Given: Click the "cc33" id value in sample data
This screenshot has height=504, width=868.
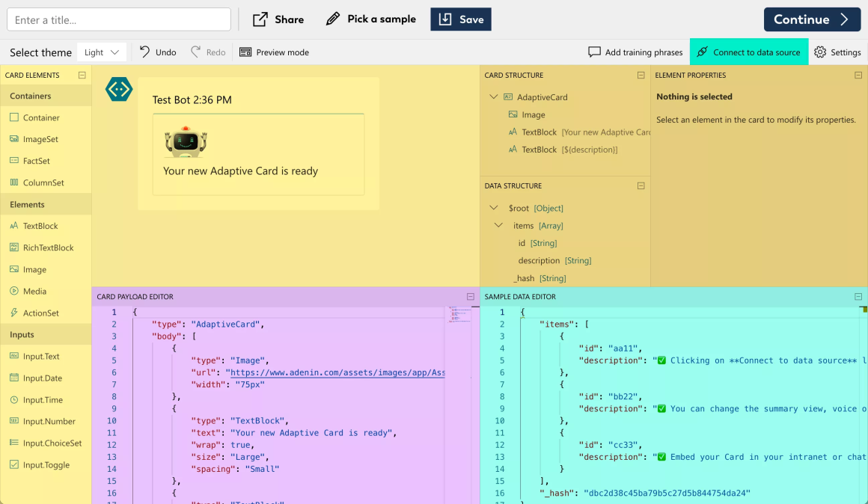Looking at the screenshot, I should tap(624, 445).
